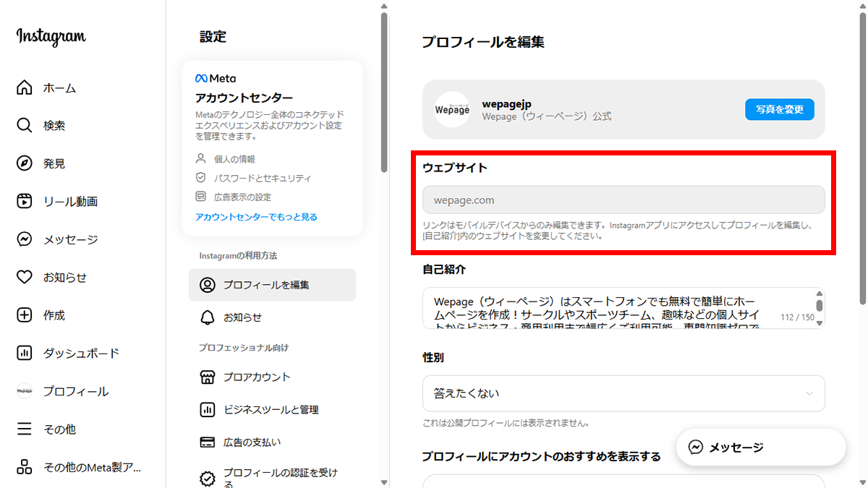868x488 pixels.
Task: Click アカウントセンターでもっと見る link
Action: point(256,217)
